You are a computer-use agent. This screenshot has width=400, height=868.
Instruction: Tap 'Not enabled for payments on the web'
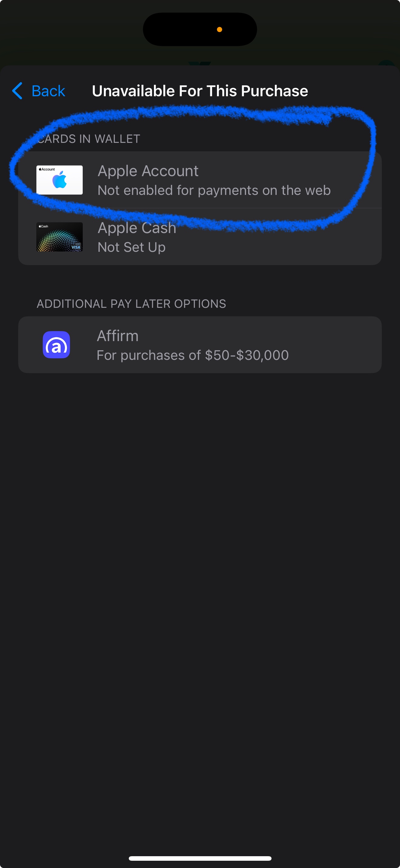[x=214, y=190]
